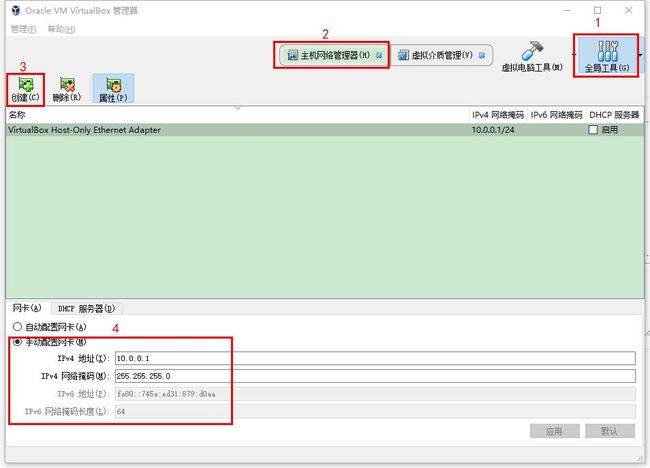
Task: Enable DHCP server checkbox (启用)
Action: pos(593,130)
